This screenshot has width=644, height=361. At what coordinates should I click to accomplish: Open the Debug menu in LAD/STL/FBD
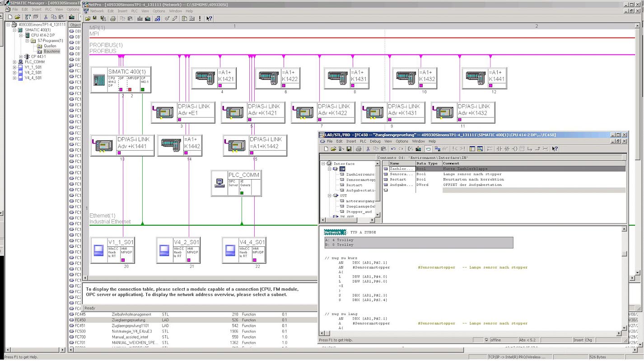pos(375,141)
